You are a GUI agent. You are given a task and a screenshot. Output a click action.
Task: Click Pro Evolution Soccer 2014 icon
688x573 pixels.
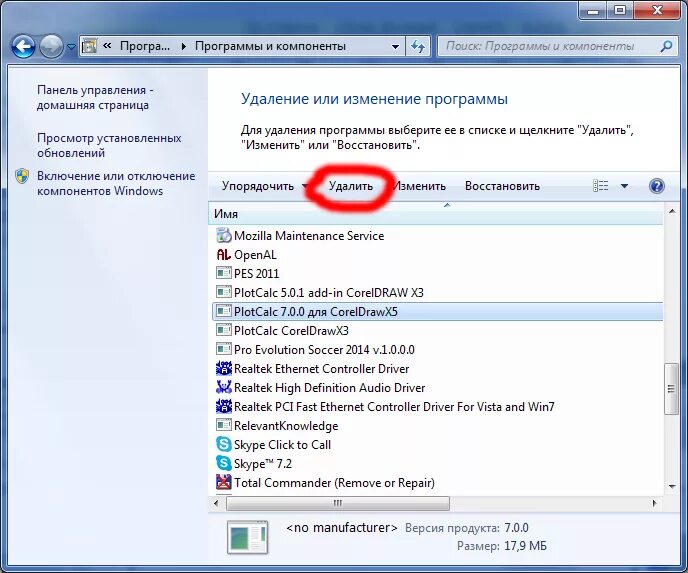click(x=224, y=349)
